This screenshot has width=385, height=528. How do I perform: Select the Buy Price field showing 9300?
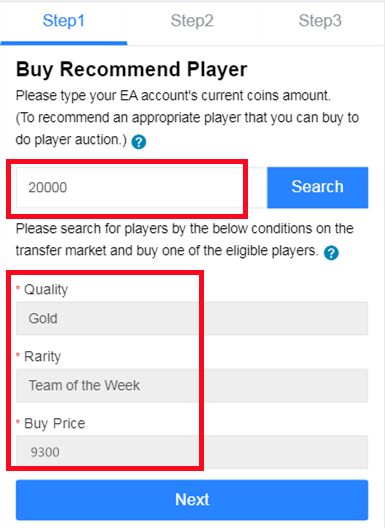click(x=192, y=452)
